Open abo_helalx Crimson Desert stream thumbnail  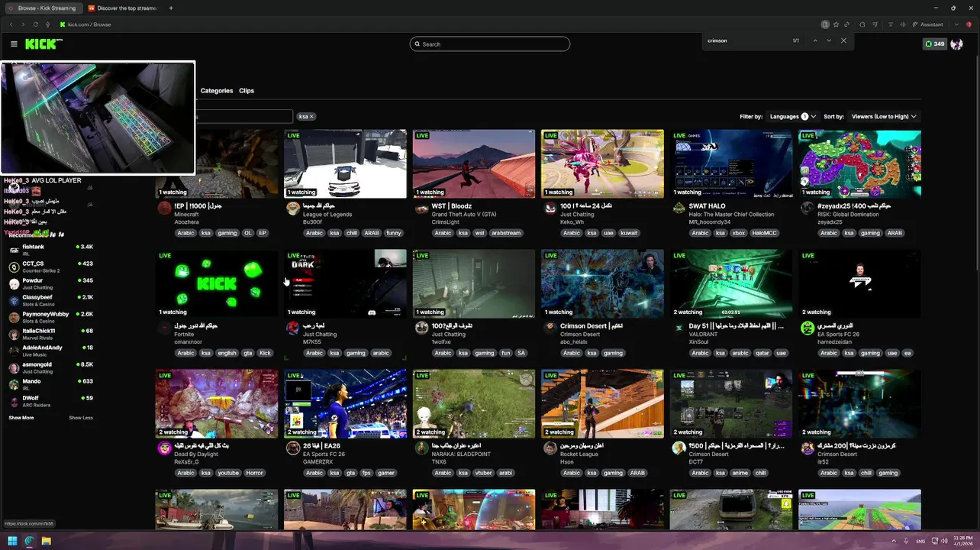coord(602,283)
